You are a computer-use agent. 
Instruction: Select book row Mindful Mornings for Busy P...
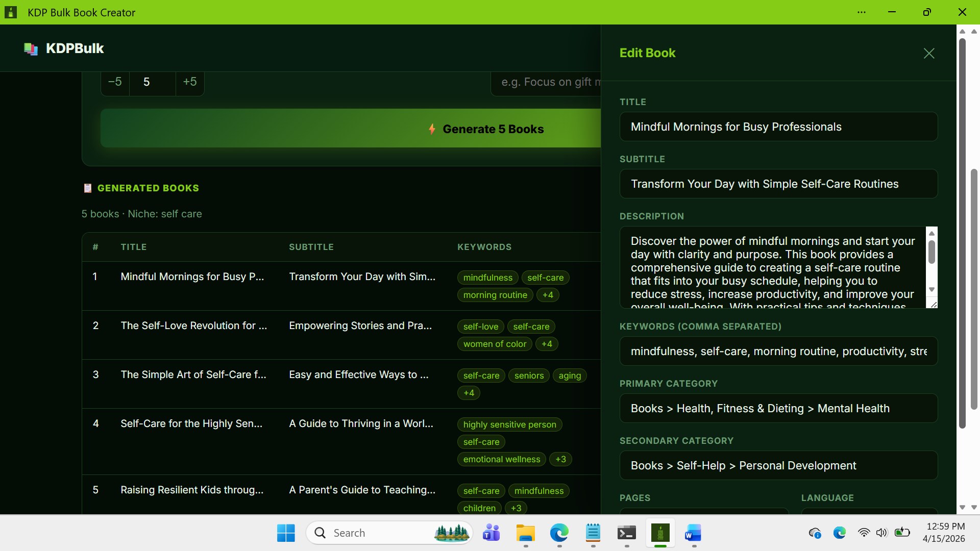[x=341, y=286]
